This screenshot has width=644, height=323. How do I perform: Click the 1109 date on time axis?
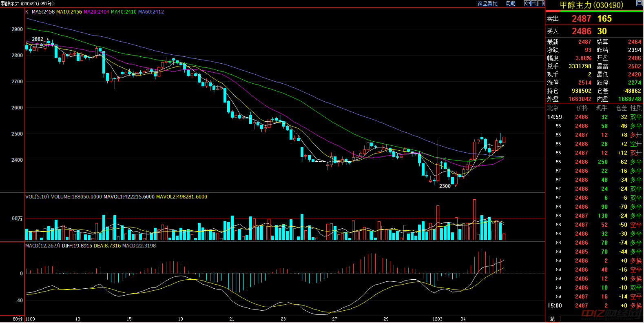30,319
